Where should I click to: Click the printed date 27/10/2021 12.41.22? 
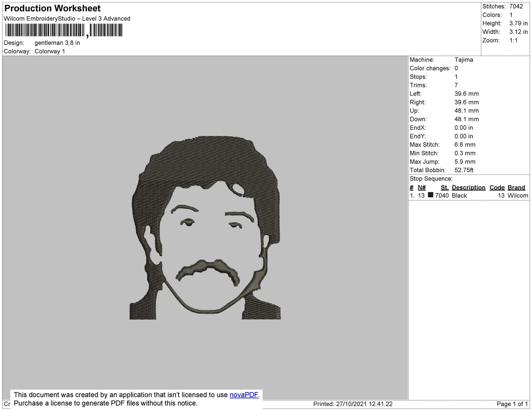click(x=364, y=404)
